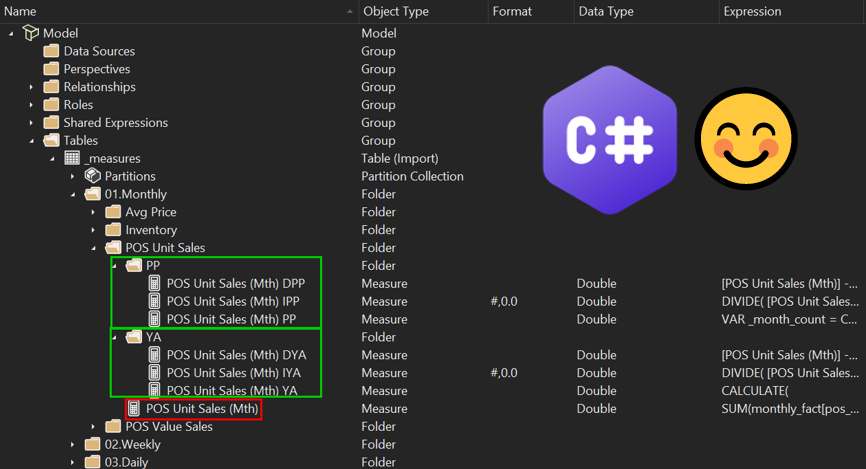Collapse the PP folder
The width and height of the screenshot is (866, 469).
[114, 266]
